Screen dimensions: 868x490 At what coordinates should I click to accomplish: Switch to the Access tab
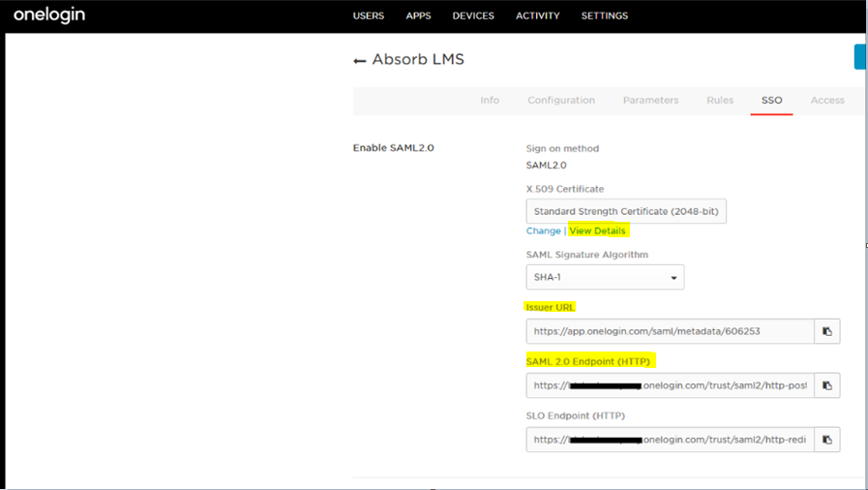tap(827, 100)
